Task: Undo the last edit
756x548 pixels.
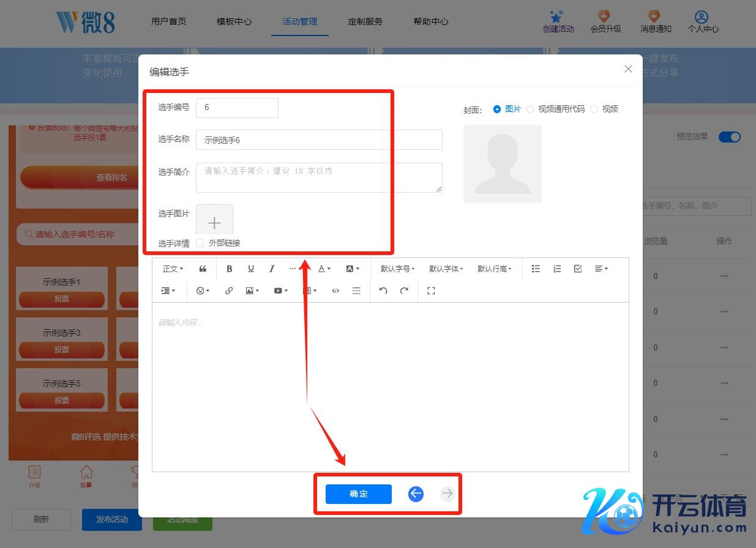Action: [x=383, y=291]
